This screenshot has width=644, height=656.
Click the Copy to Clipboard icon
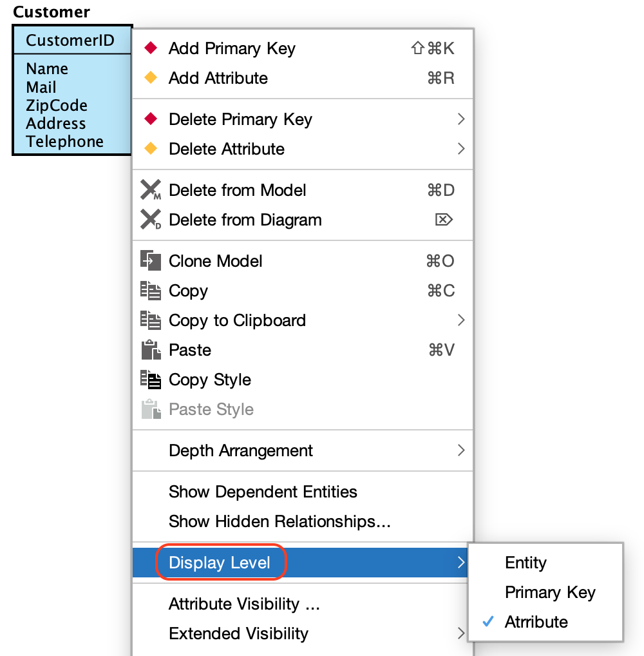point(150,320)
